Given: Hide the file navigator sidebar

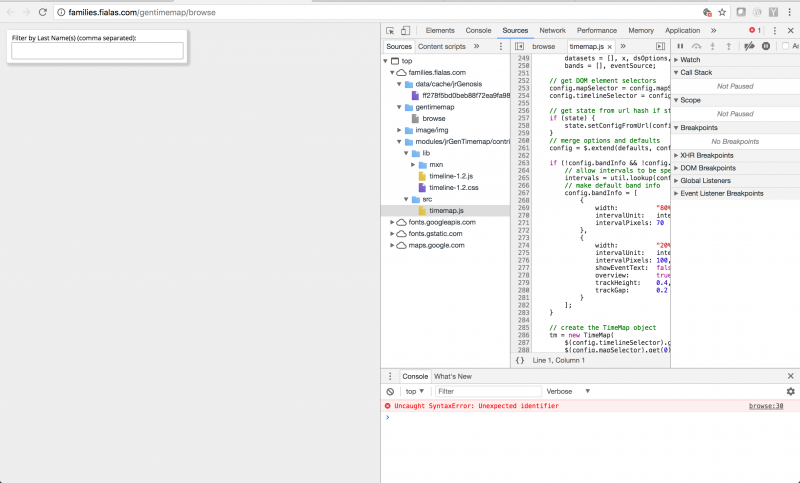Looking at the screenshot, I should [520, 46].
